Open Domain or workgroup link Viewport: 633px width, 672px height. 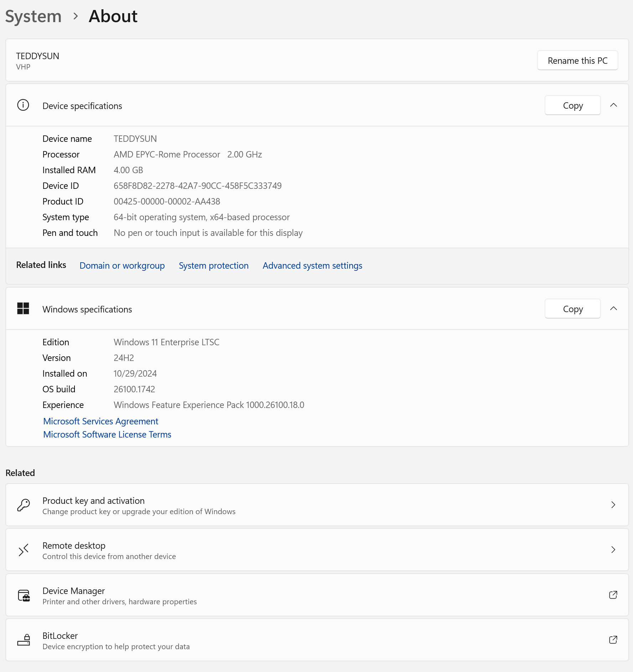coord(122,266)
